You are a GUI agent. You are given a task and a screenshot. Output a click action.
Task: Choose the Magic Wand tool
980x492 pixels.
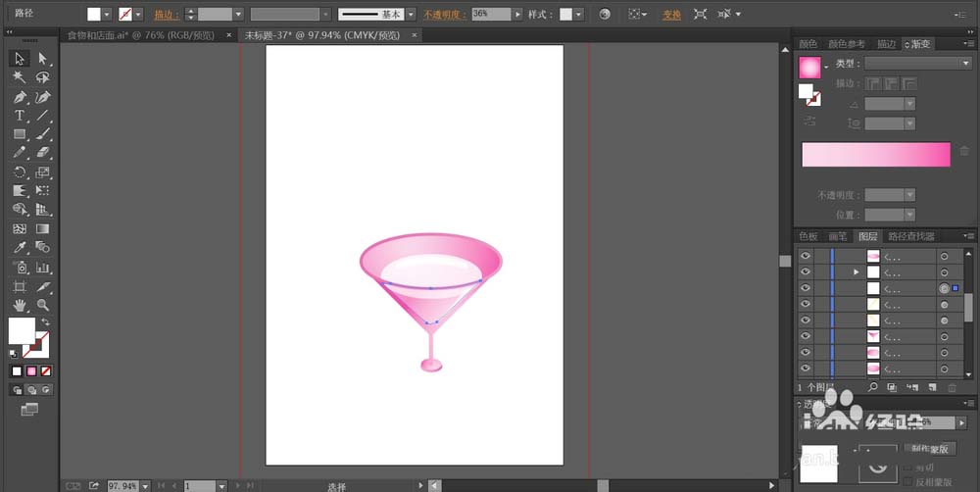[20, 76]
